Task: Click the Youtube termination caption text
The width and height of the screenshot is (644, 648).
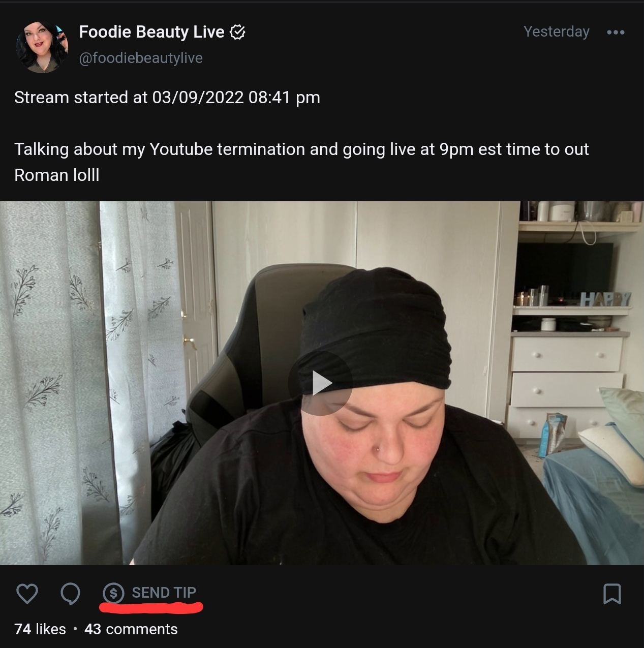Action: [301, 149]
